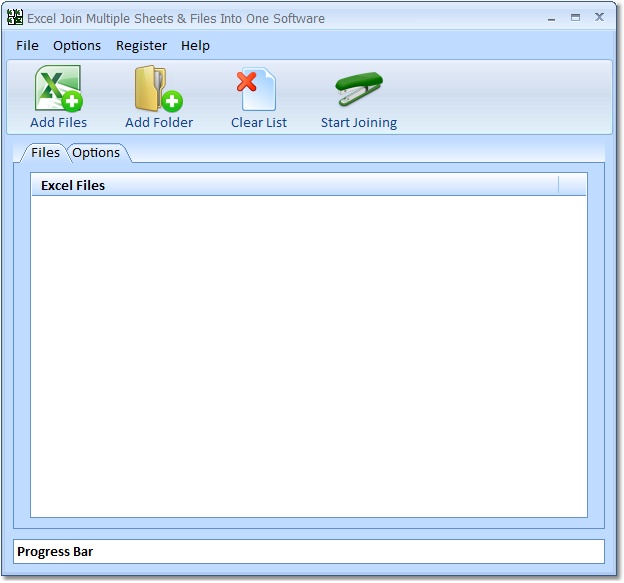Click the application icon in title bar
Viewport: 624px width, 583px height.
click(15, 18)
